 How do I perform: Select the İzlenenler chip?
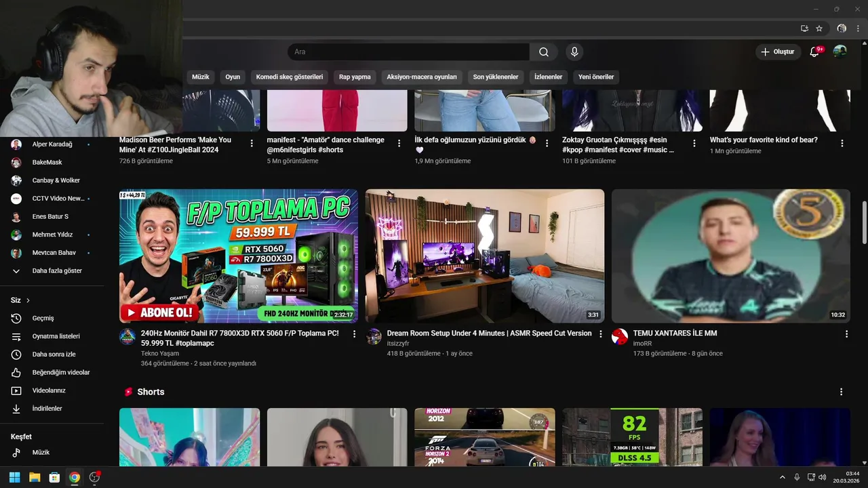(548, 77)
